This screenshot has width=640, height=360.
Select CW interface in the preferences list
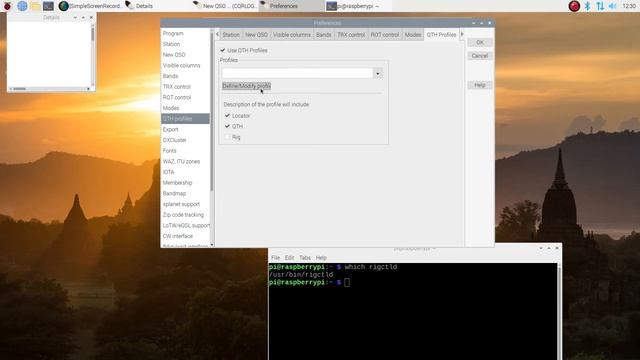(x=186, y=236)
